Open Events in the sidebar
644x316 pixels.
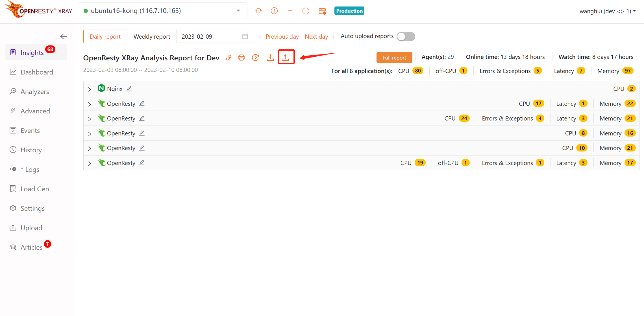(36, 130)
